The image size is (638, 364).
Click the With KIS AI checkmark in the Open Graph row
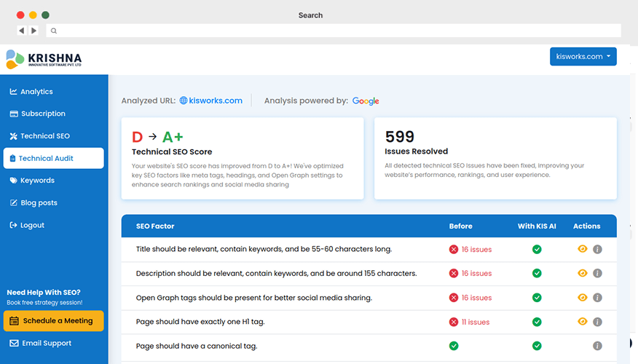[537, 298]
